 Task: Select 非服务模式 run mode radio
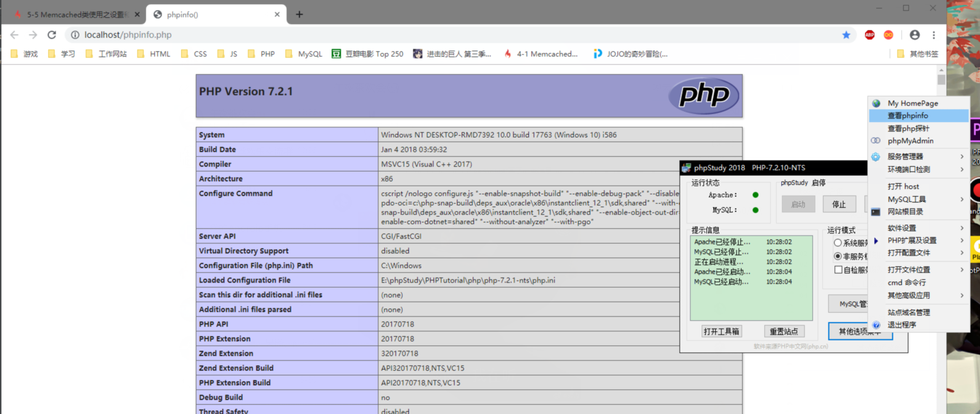click(x=838, y=256)
